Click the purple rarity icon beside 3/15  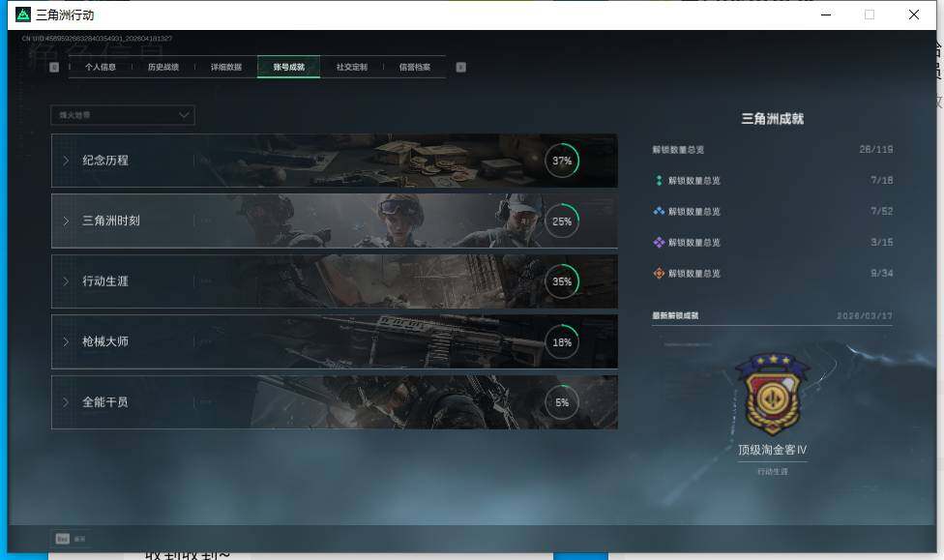click(x=659, y=242)
